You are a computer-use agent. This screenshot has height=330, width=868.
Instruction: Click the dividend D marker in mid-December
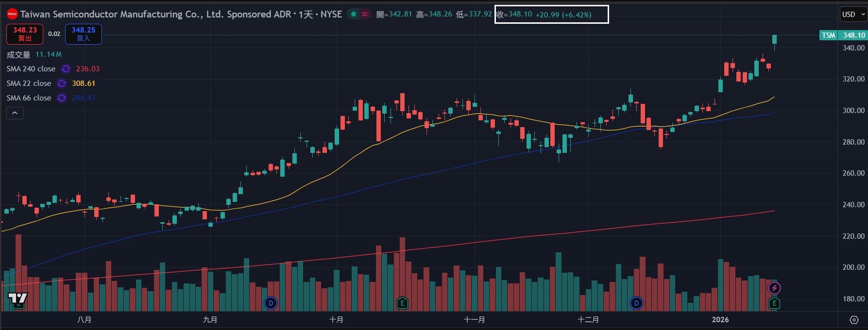[636, 304]
